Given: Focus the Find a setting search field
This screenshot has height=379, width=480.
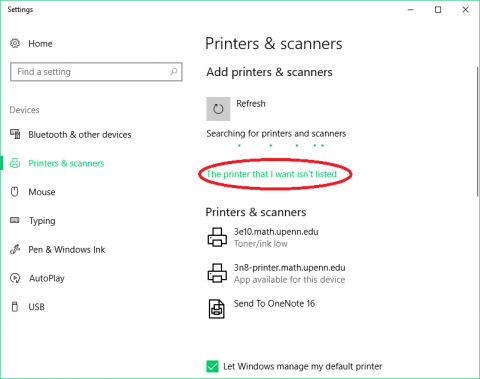Looking at the screenshot, I should 96,72.
